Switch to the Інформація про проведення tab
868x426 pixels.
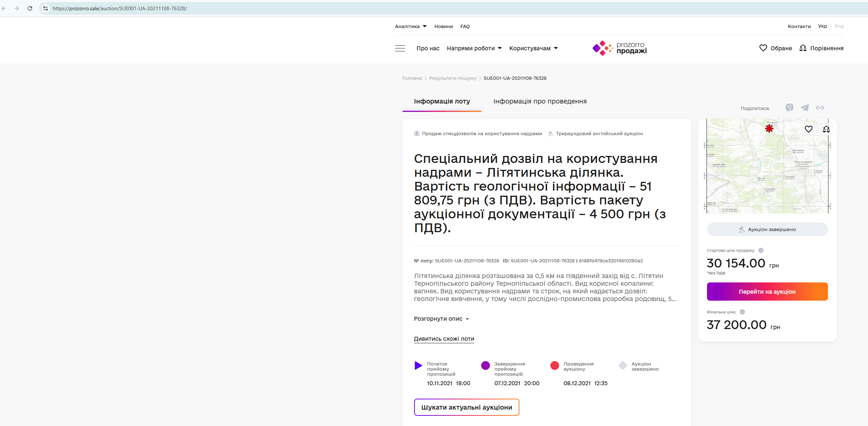click(540, 101)
